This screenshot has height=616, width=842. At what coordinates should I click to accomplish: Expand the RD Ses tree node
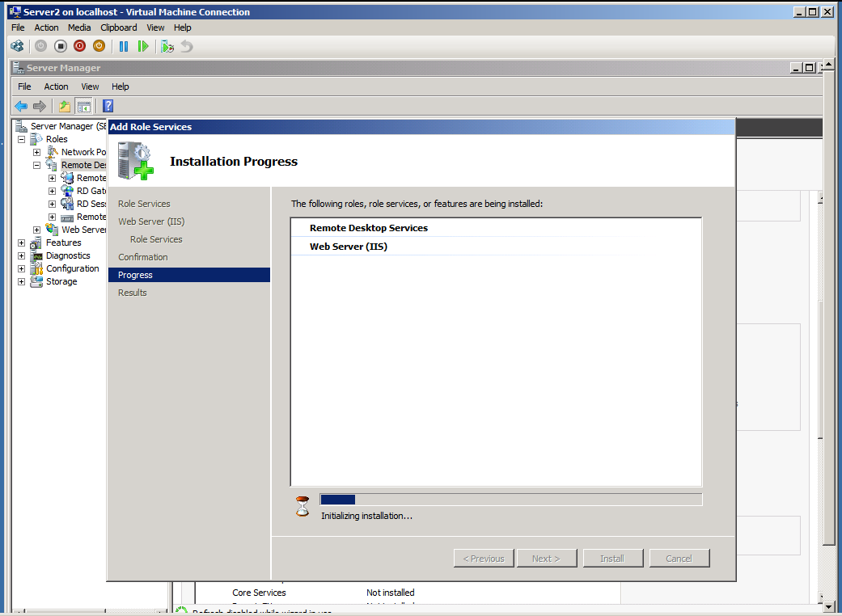point(52,204)
